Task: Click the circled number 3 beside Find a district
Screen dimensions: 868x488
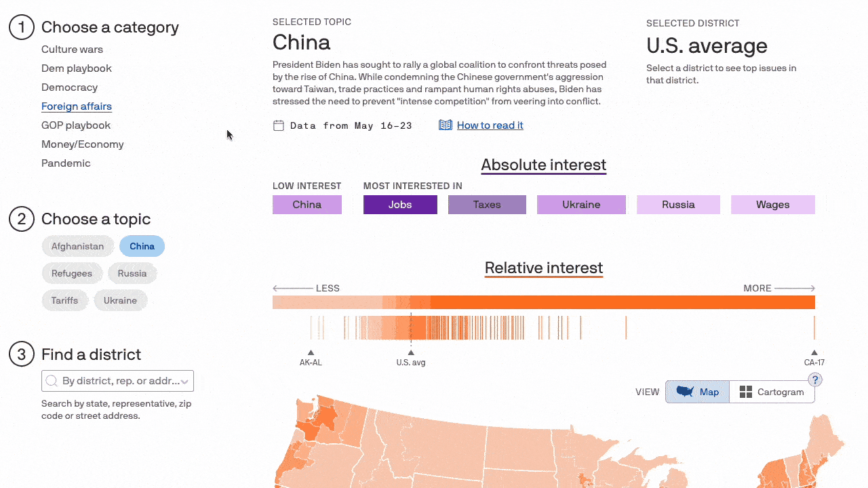Action: (21, 354)
